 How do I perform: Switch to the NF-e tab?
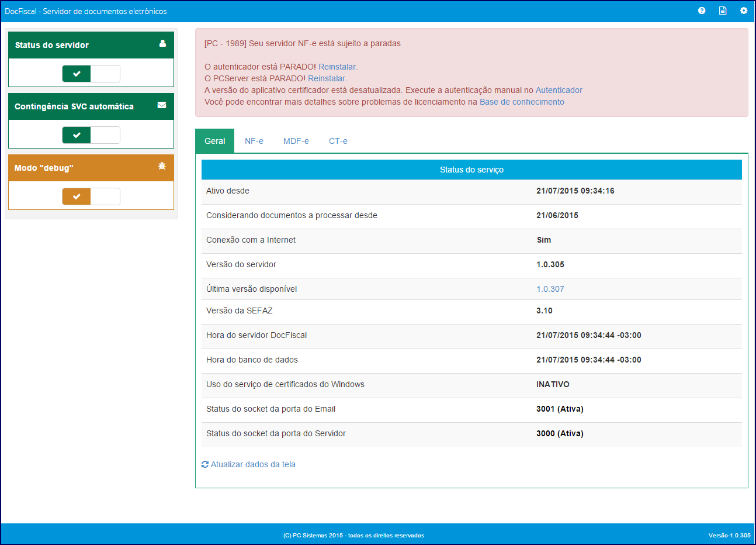[254, 141]
